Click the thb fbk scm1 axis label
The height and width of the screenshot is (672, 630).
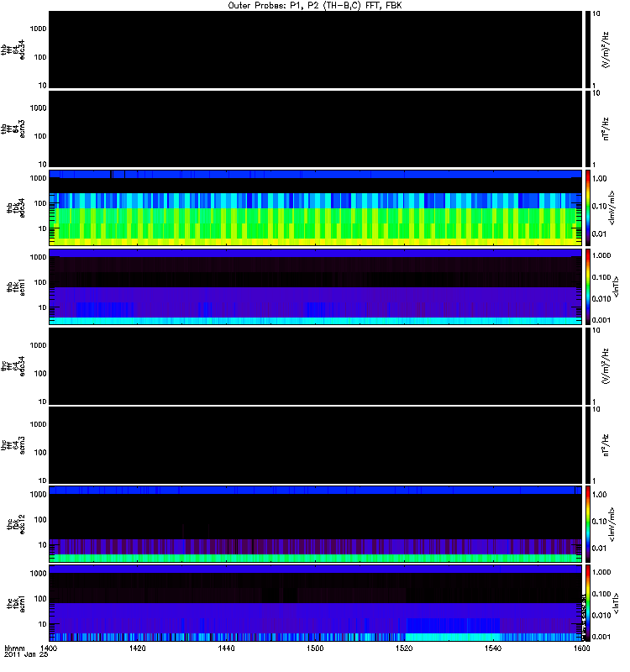click(16, 286)
